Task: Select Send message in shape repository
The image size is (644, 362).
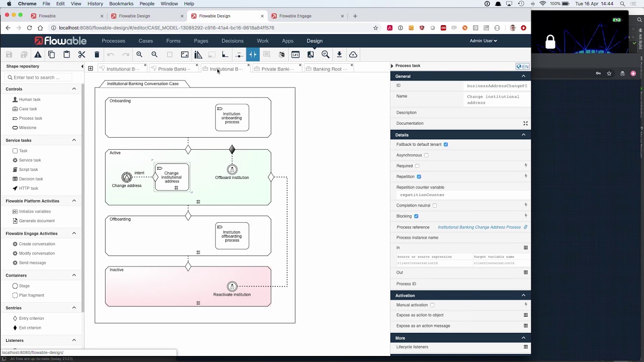Action: click(x=32, y=263)
